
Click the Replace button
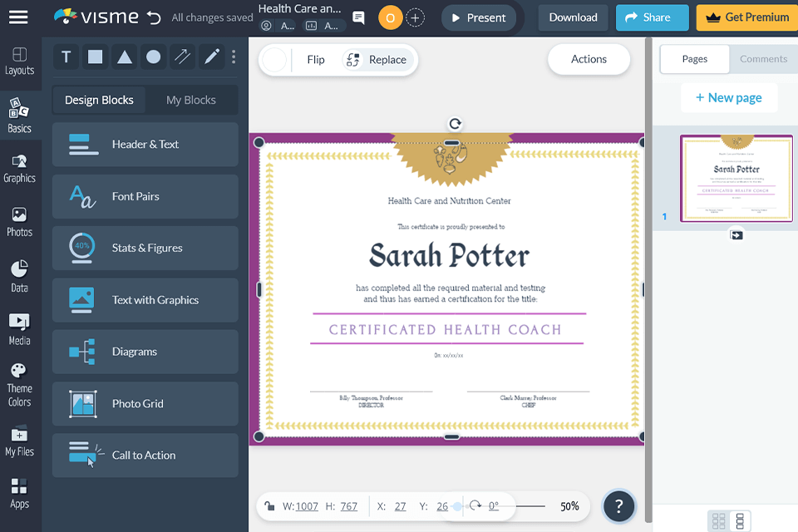pos(377,60)
